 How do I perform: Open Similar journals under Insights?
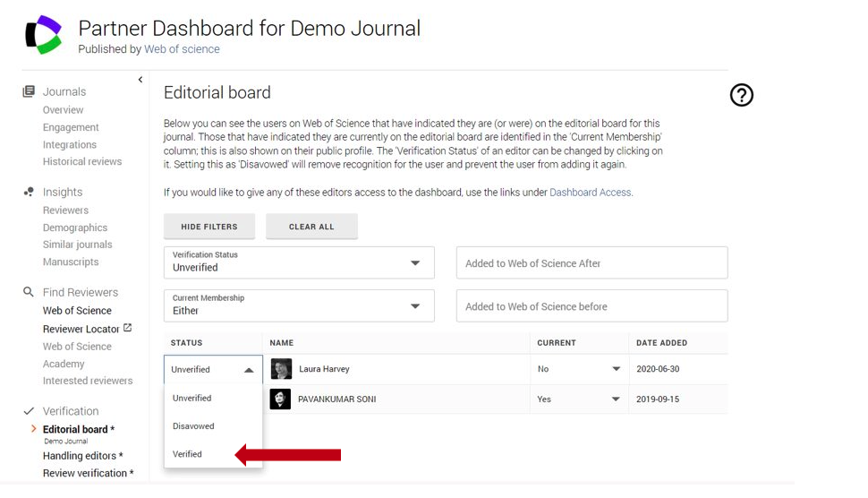(78, 245)
